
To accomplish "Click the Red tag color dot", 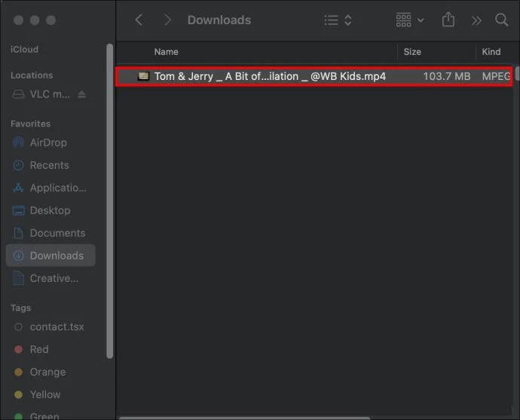I will click(x=19, y=349).
